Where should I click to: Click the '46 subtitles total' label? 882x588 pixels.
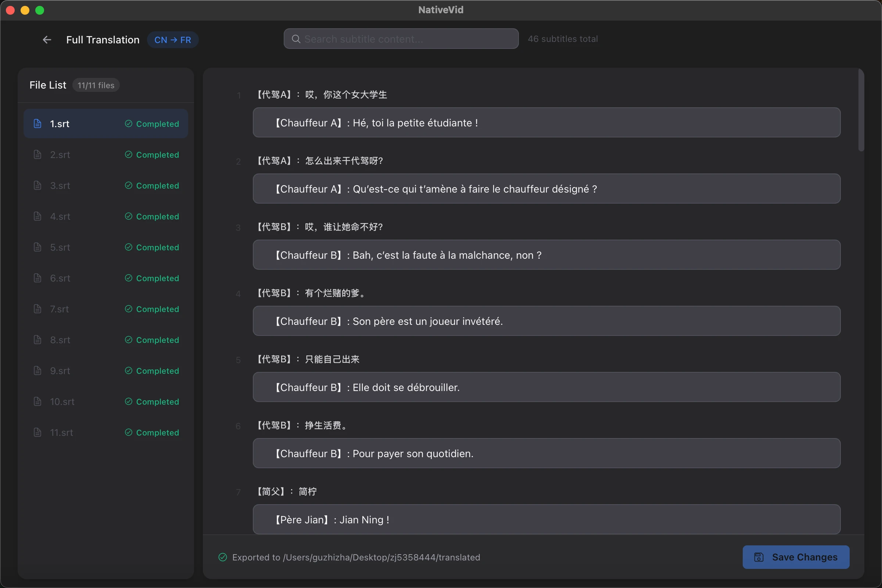[563, 39]
